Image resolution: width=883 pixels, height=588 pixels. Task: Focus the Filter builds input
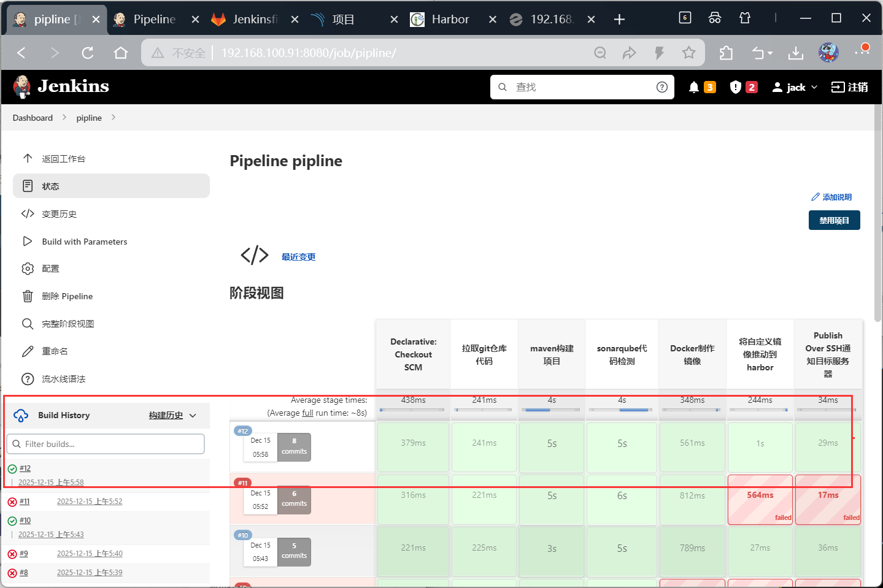point(106,444)
